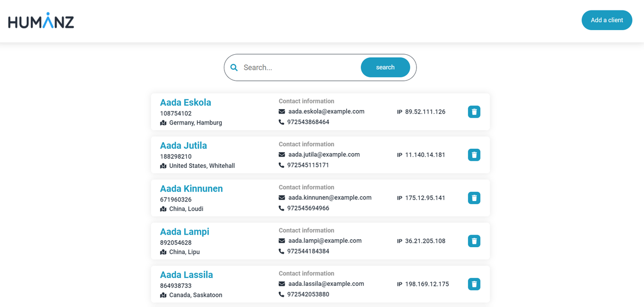The height and width of the screenshot is (307, 644).
Task: Click envelope icon beside aada.kinnunen@example.com
Action: pos(282,198)
